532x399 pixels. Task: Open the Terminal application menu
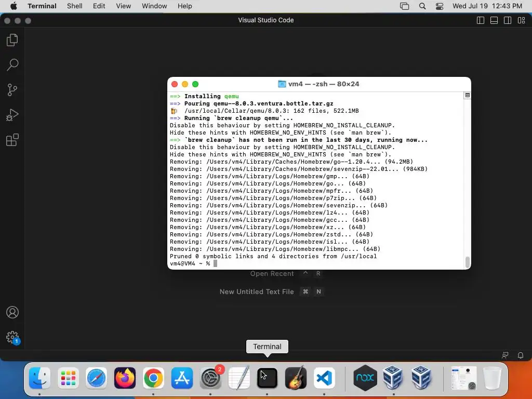click(42, 6)
